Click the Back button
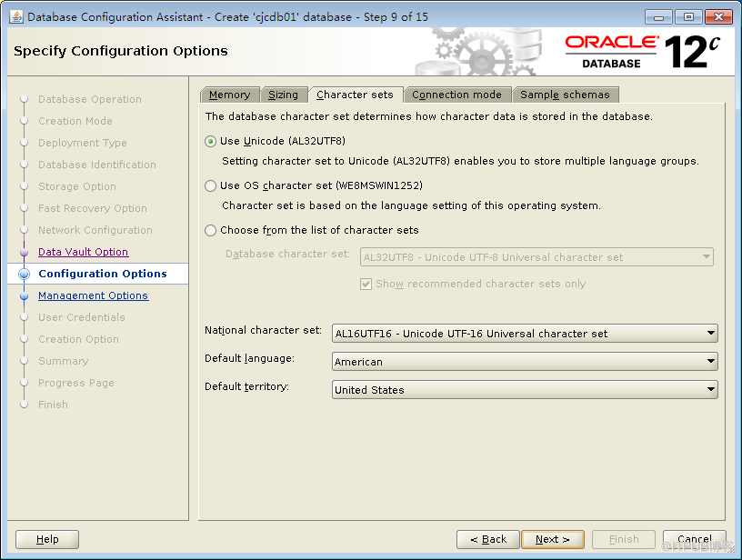This screenshot has height=560, width=742. pyautogui.click(x=488, y=539)
